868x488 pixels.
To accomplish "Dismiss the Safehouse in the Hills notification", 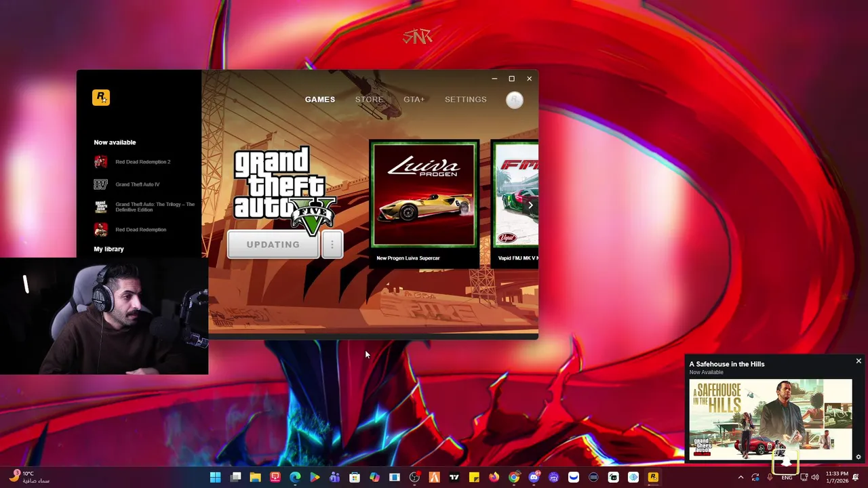I will coord(859,361).
